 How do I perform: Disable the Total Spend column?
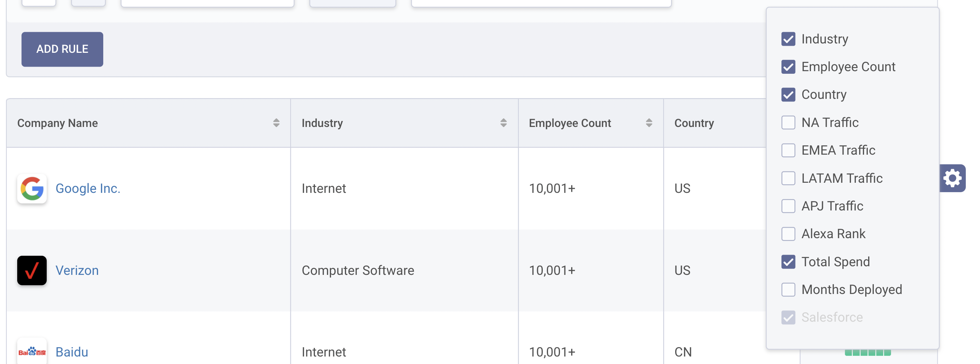tap(788, 261)
